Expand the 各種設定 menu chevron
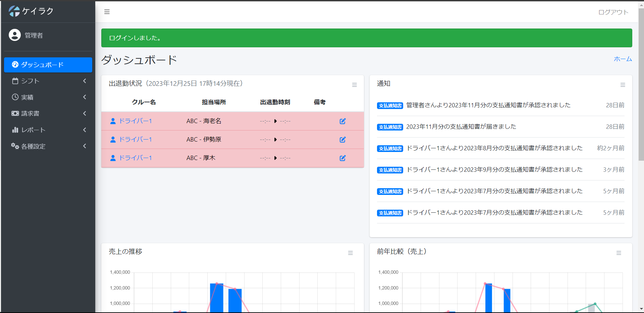The width and height of the screenshot is (644, 313). (85, 146)
